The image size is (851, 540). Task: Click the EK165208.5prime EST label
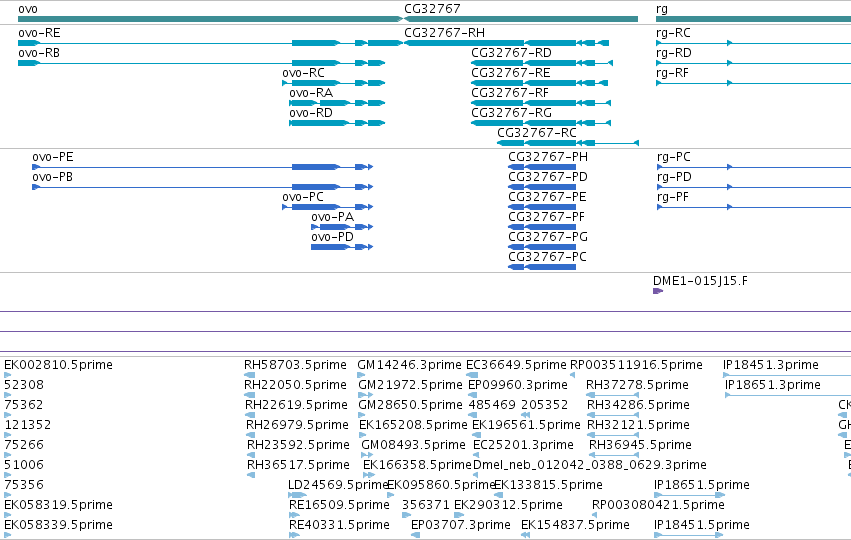(414, 425)
